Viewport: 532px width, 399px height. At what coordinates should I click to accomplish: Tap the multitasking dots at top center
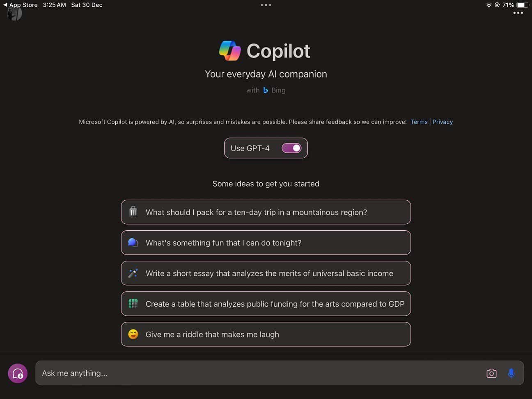(266, 5)
